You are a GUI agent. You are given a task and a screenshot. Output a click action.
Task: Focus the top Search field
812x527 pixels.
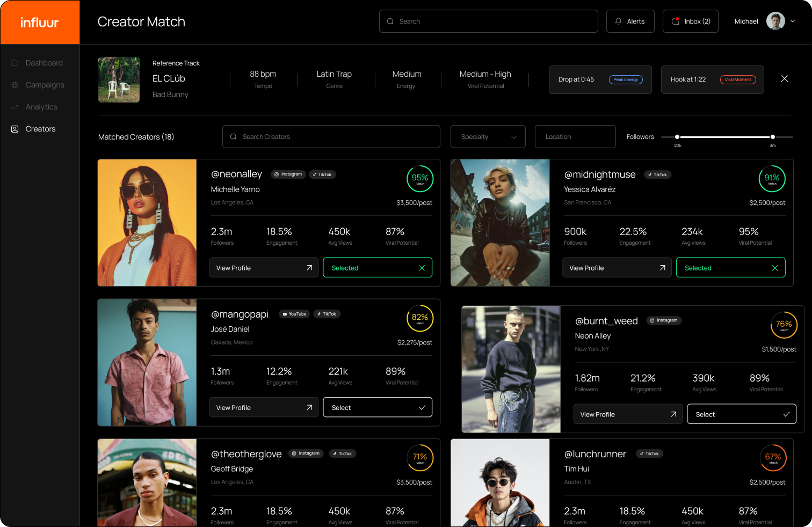tap(489, 21)
